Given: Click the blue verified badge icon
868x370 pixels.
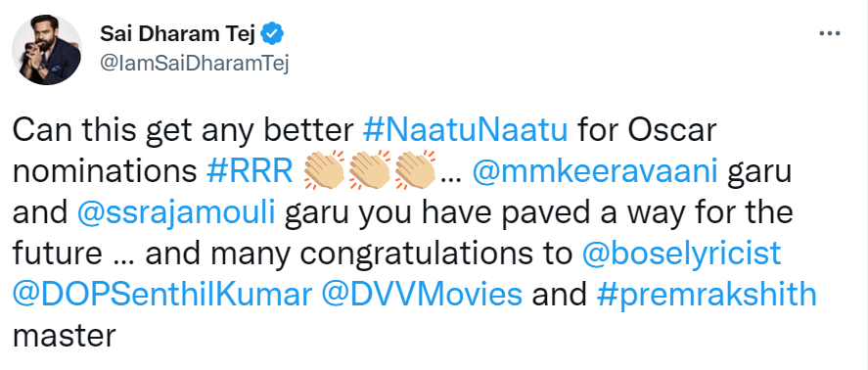Looking at the screenshot, I should (272, 34).
